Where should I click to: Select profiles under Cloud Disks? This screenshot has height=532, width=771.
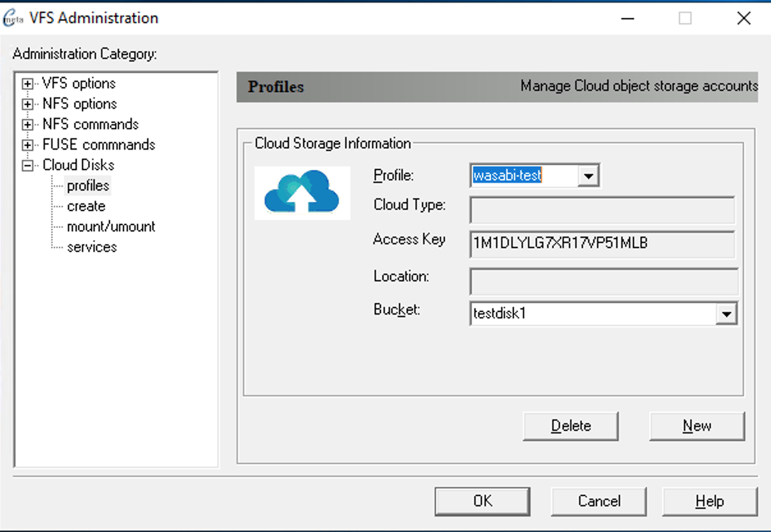coord(88,186)
